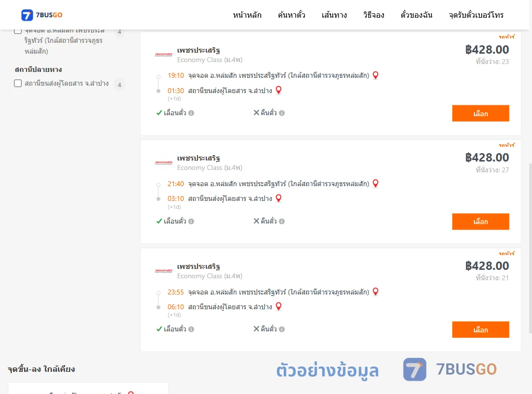Show reschedule info icon on 21:40 trip

191,221
